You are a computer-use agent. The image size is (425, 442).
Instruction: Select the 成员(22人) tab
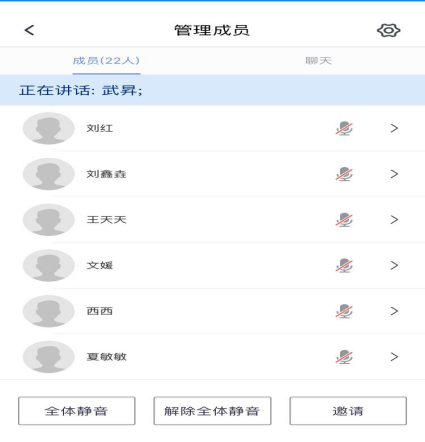(x=106, y=61)
